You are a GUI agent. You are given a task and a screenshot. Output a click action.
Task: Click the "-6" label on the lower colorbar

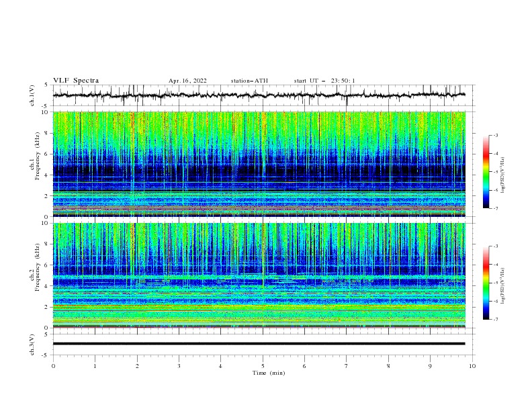tap(496, 301)
